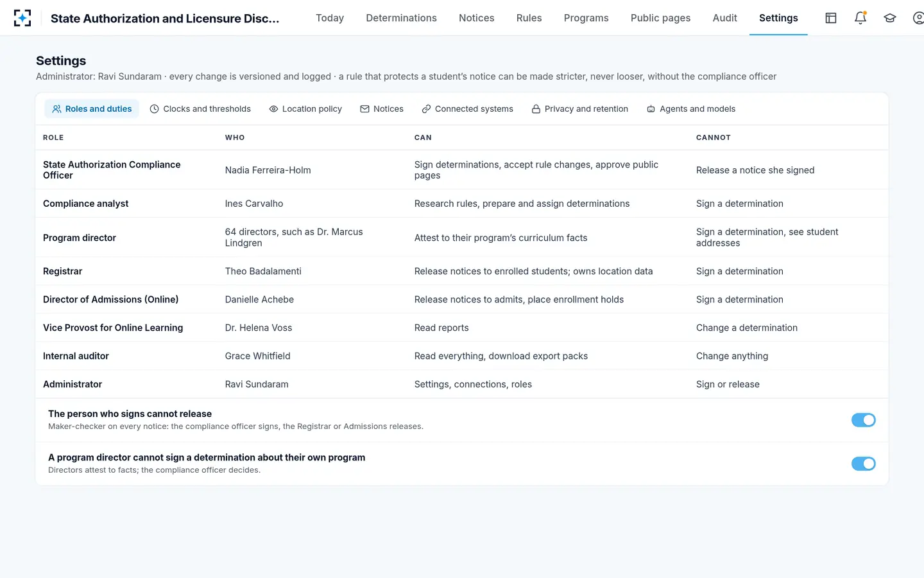Select Settings in the top navigation
The image size is (924, 578).
[x=778, y=18]
